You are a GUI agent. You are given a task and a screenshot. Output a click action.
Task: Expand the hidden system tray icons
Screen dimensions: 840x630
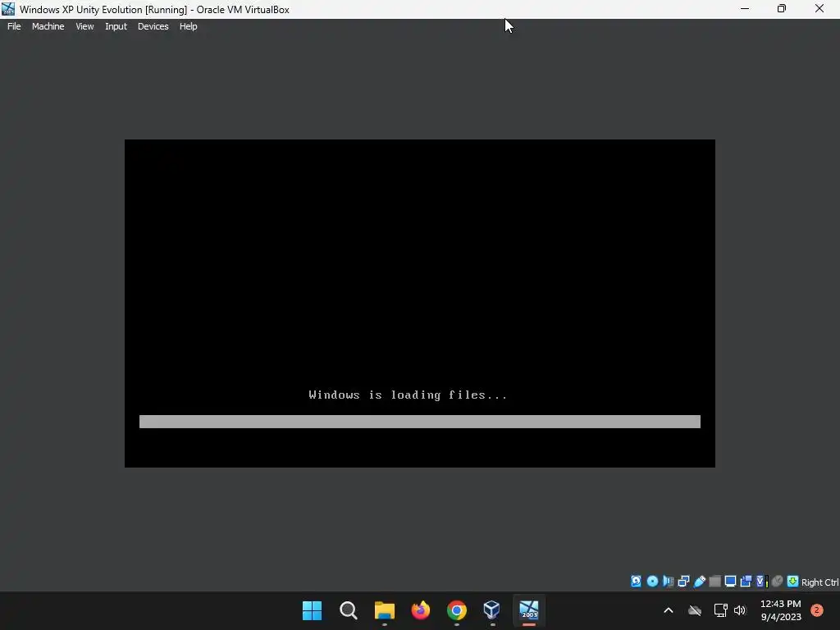pyautogui.click(x=668, y=610)
